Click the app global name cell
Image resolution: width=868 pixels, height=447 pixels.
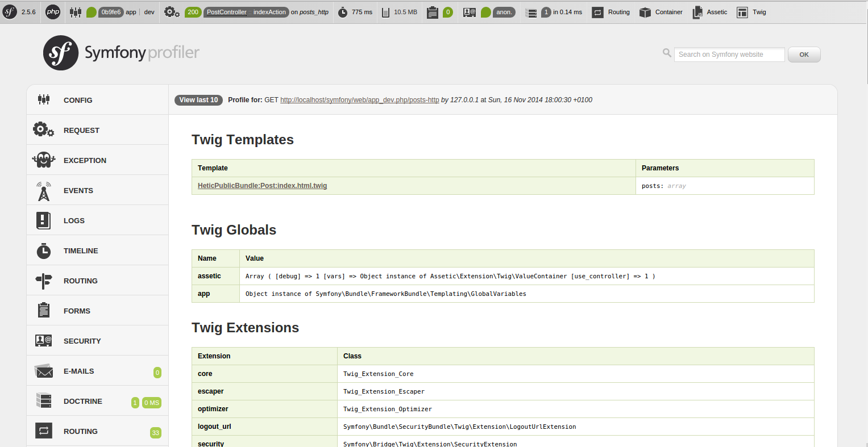click(215, 294)
